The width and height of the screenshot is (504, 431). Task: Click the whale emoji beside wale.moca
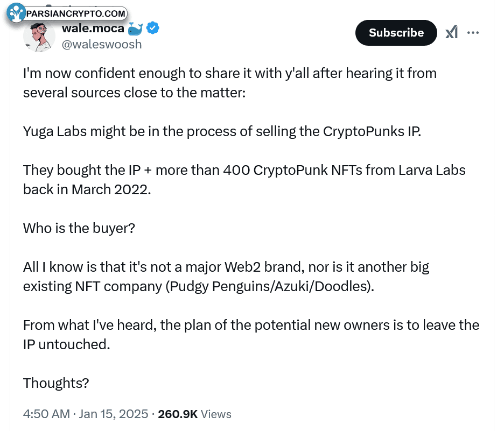coord(135,29)
